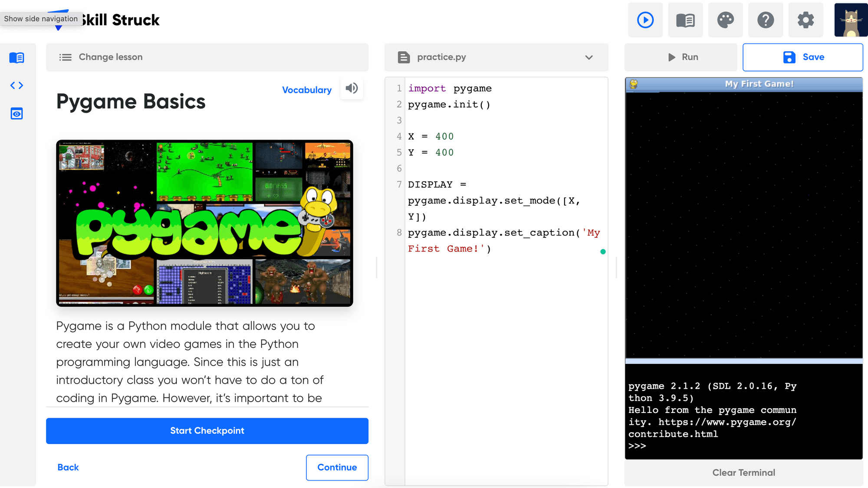Run the practice.py code
868x488 pixels.
(681, 57)
